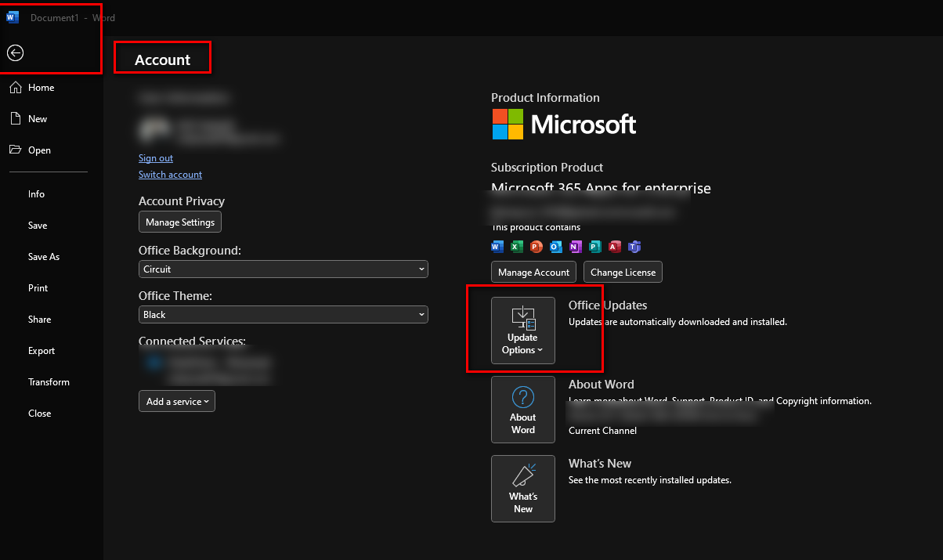The image size is (943, 560).
Task: Expand the Office Background dropdown
Action: (284, 269)
